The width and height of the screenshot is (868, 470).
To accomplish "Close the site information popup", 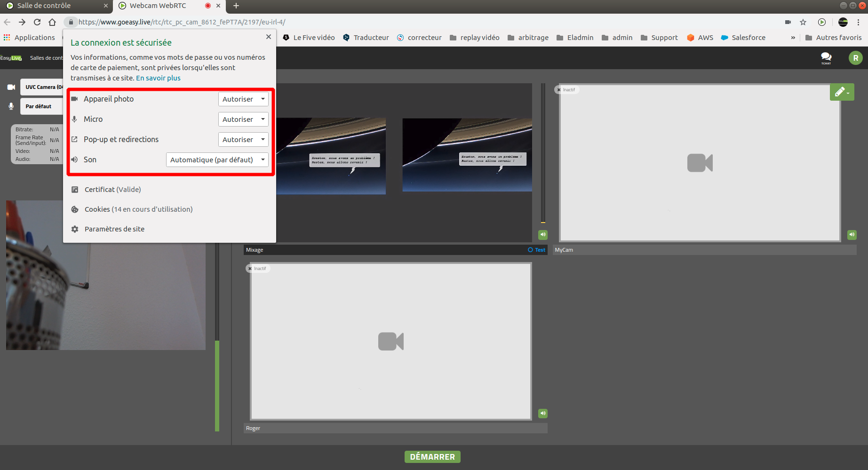I will [x=269, y=37].
